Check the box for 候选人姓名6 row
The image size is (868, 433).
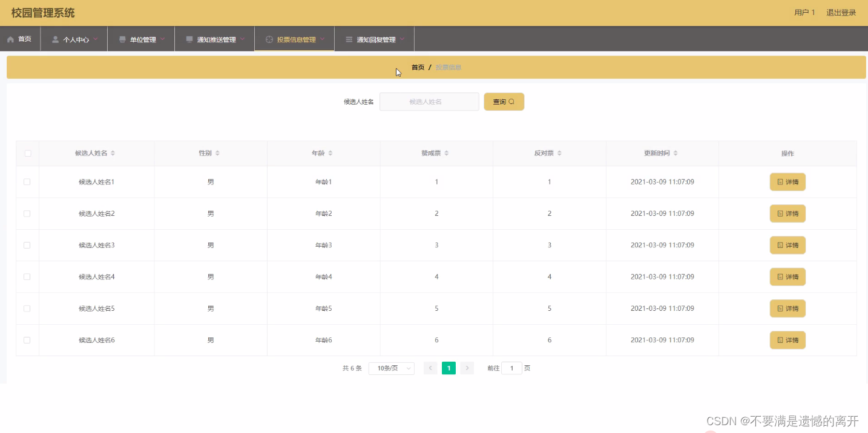click(x=27, y=340)
